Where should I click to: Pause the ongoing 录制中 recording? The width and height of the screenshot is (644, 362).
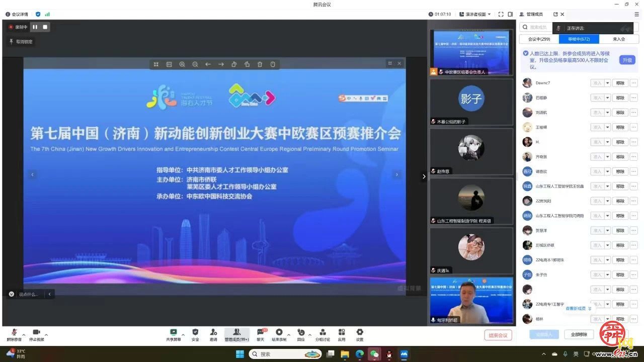tap(35, 27)
